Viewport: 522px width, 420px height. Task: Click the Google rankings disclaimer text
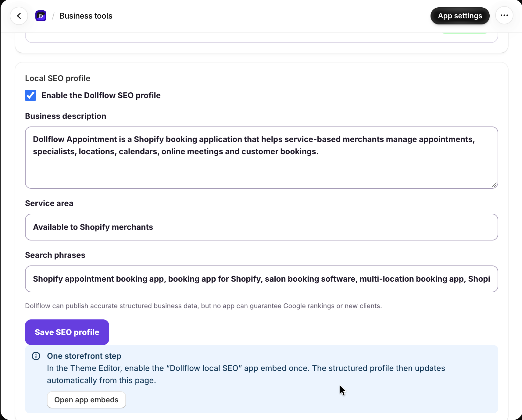(x=203, y=306)
